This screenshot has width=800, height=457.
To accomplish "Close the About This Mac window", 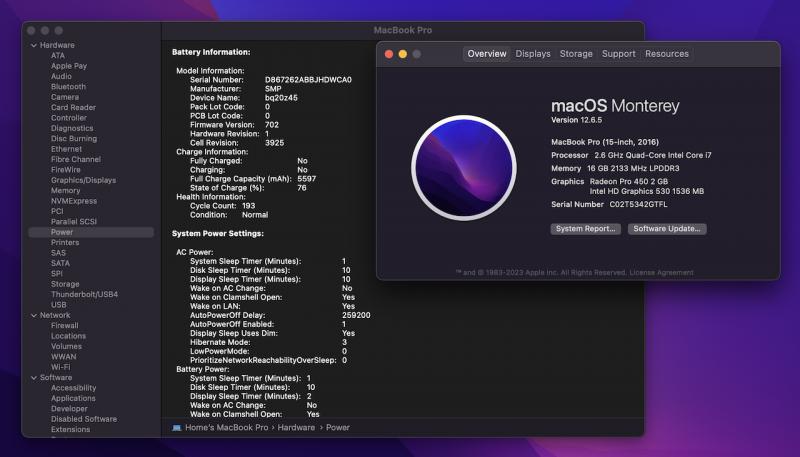I will [389, 54].
